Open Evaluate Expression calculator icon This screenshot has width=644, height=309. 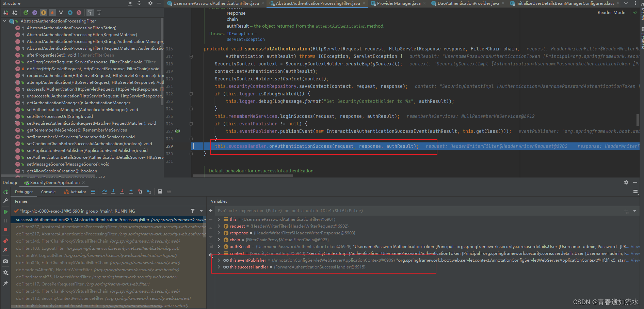(x=160, y=192)
